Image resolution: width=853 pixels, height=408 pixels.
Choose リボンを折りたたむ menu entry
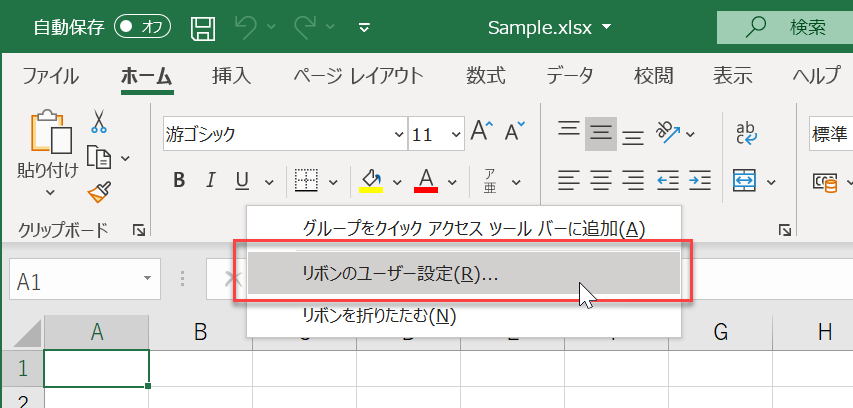379,316
